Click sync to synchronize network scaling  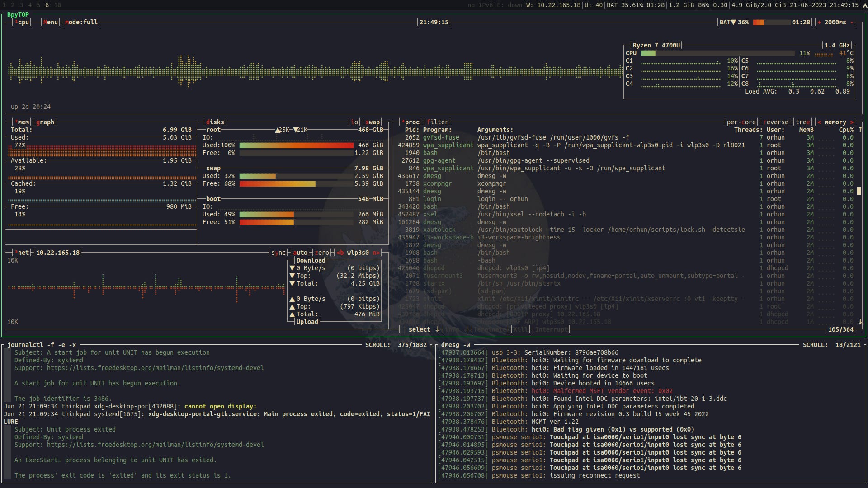[x=278, y=253]
